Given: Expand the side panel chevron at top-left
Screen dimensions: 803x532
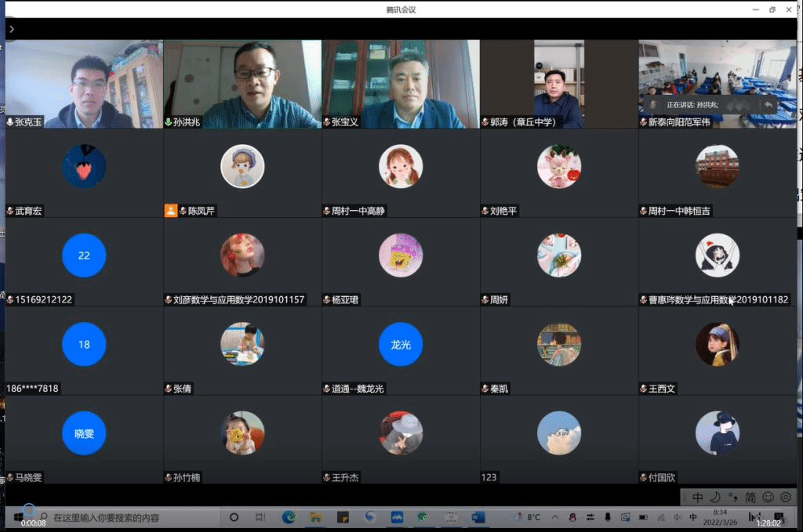Looking at the screenshot, I should (x=11, y=29).
